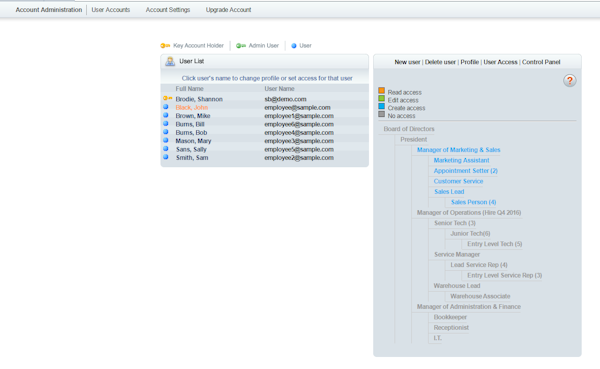Click the orange help question mark icon
600x369 pixels.
pos(569,80)
